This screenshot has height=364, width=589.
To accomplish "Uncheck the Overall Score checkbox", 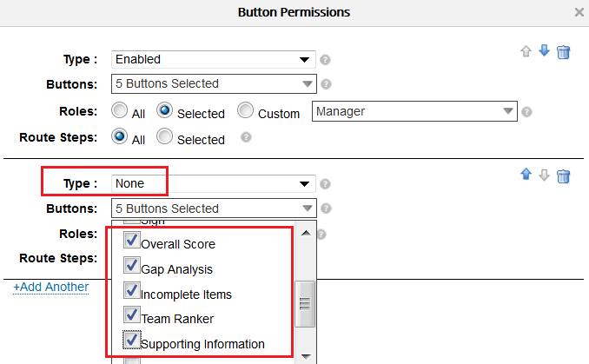I will 132,242.
